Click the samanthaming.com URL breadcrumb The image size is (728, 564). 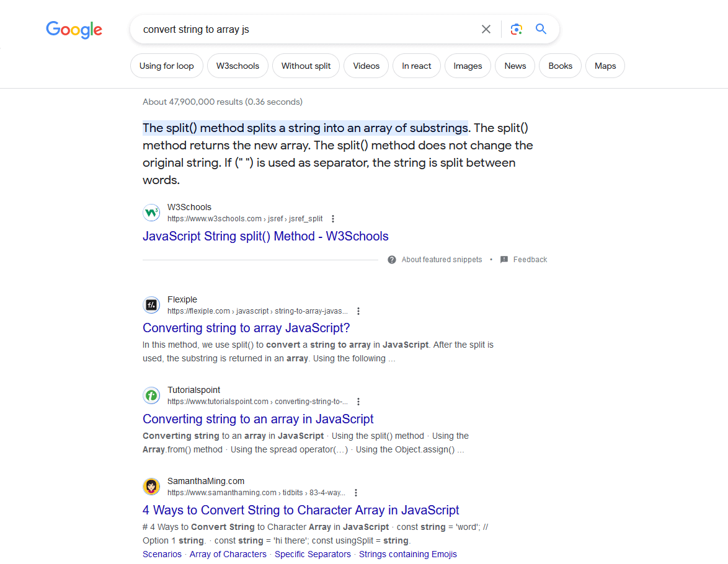(x=256, y=493)
